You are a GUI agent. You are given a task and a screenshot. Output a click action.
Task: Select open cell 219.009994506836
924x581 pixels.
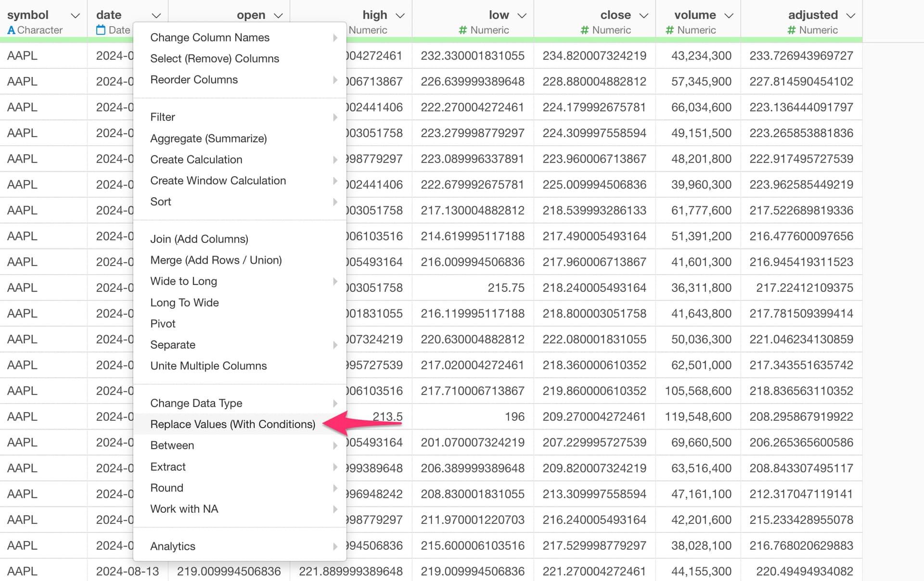pyautogui.click(x=229, y=571)
